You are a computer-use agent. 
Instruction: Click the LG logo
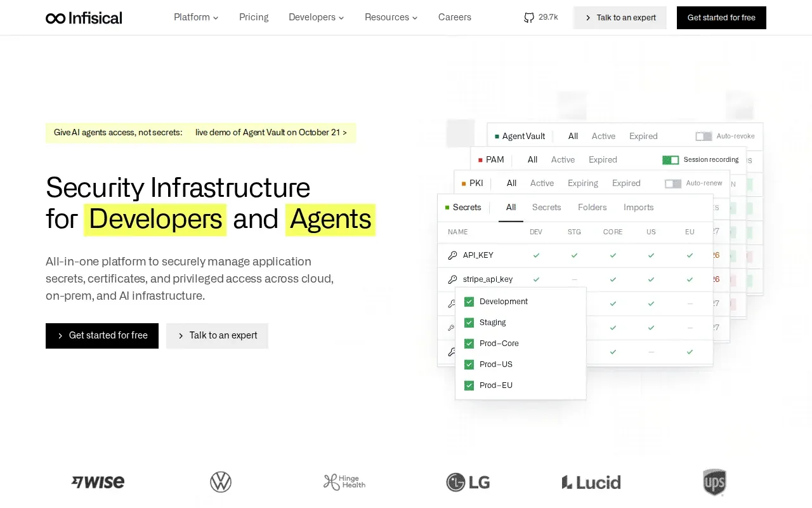pyautogui.click(x=468, y=483)
